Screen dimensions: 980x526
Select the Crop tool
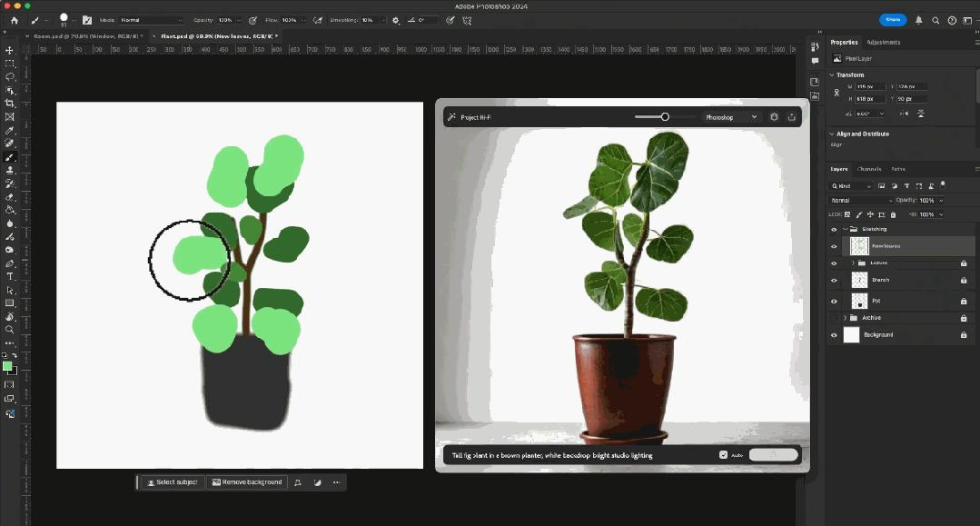coord(9,104)
